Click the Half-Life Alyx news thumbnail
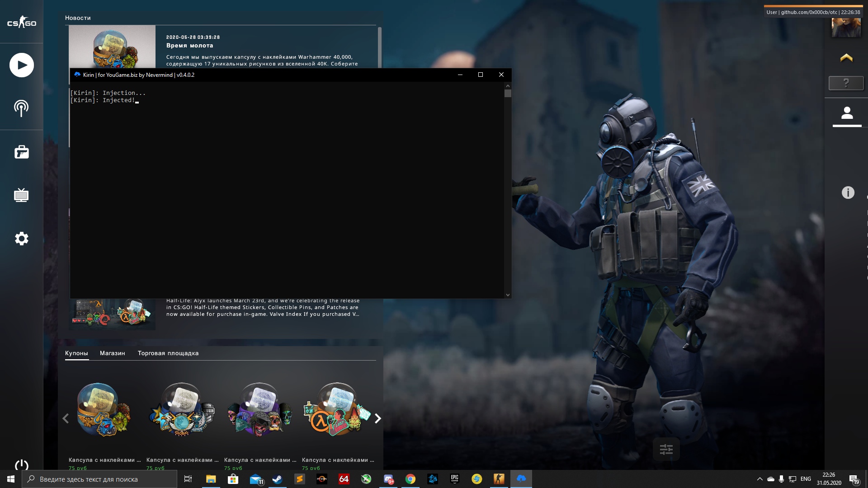This screenshot has height=488, width=868. click(x=112, y=314)
